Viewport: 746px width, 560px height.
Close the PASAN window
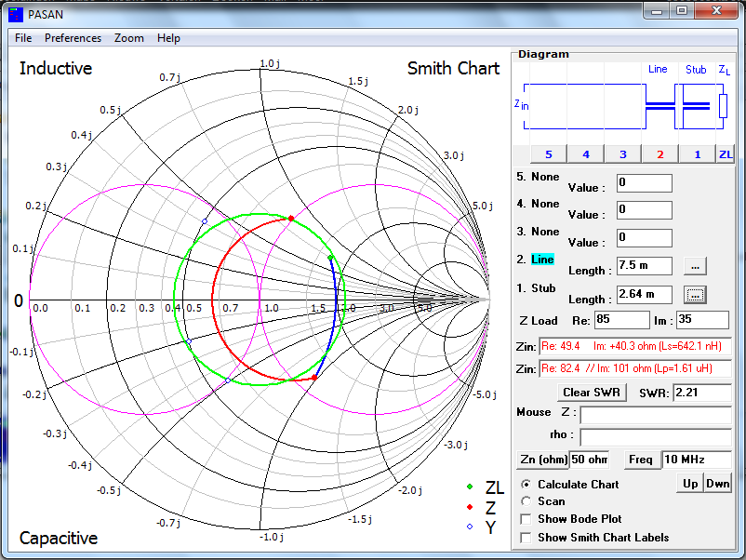716,11
